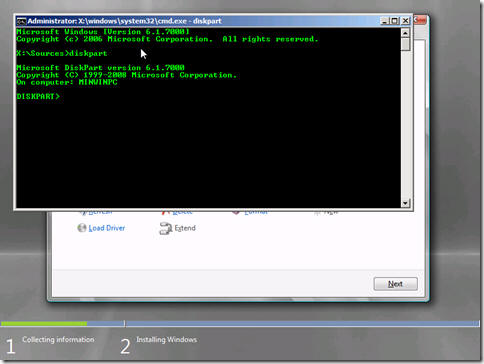Click the partially hidden Format option

[256, 212]
